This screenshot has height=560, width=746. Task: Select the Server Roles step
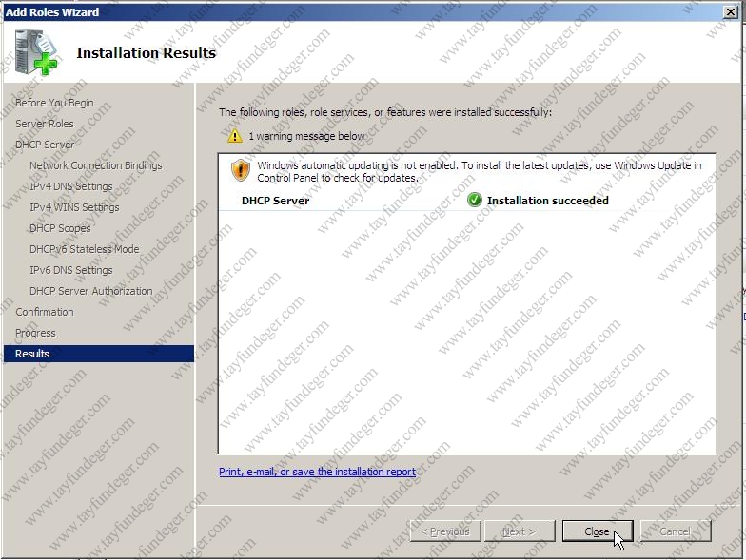pyautogui.click(x=44, y=124)
